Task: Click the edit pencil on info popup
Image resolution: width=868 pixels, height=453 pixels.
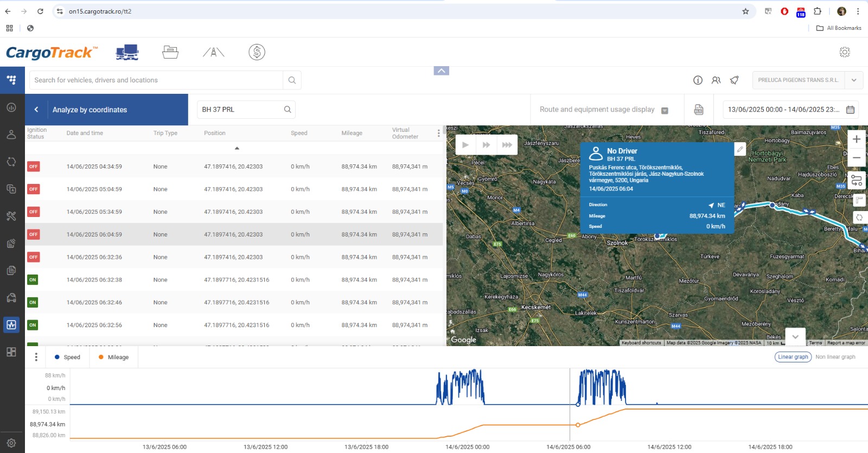Action: (740, 149)
